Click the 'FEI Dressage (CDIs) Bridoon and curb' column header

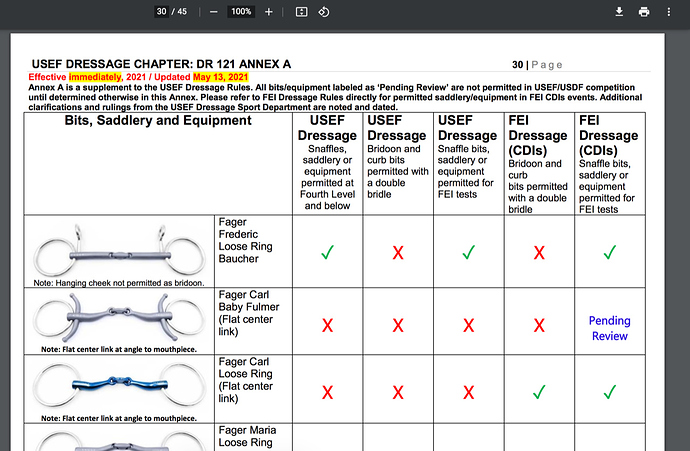point(538,164)
